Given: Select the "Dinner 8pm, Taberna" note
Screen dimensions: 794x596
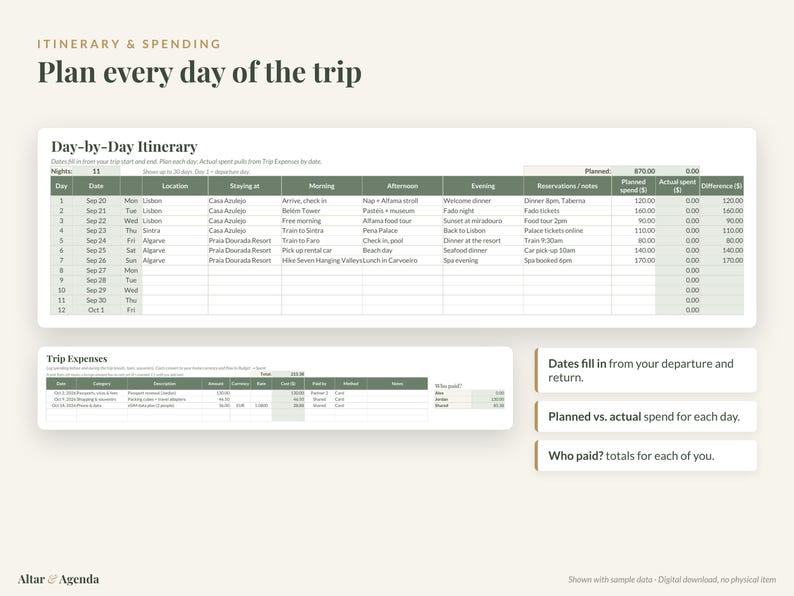Looking at the screenshot, I should [567, 201].
